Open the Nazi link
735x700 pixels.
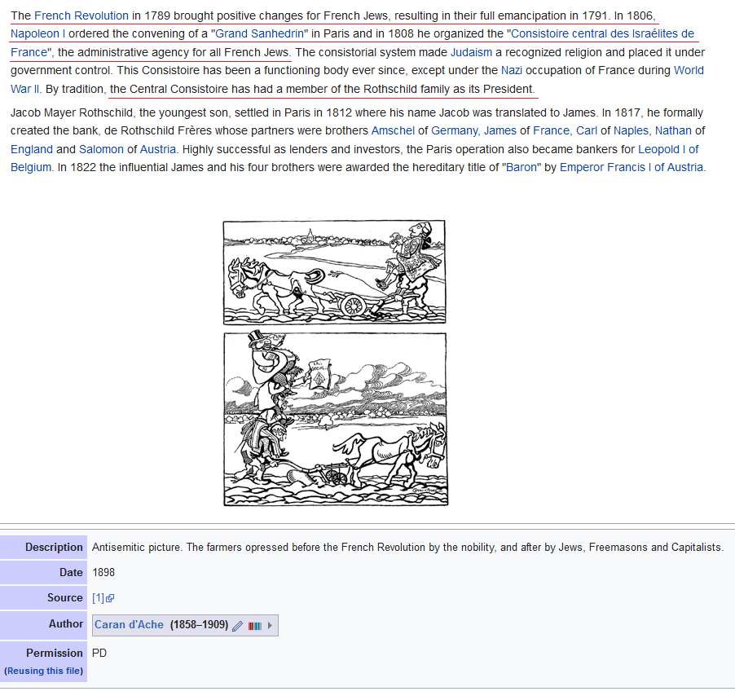pyautogui.click(x=512, y=70)
